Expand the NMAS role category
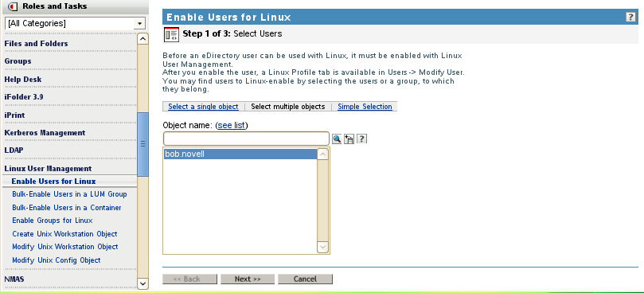 [14, 279]
